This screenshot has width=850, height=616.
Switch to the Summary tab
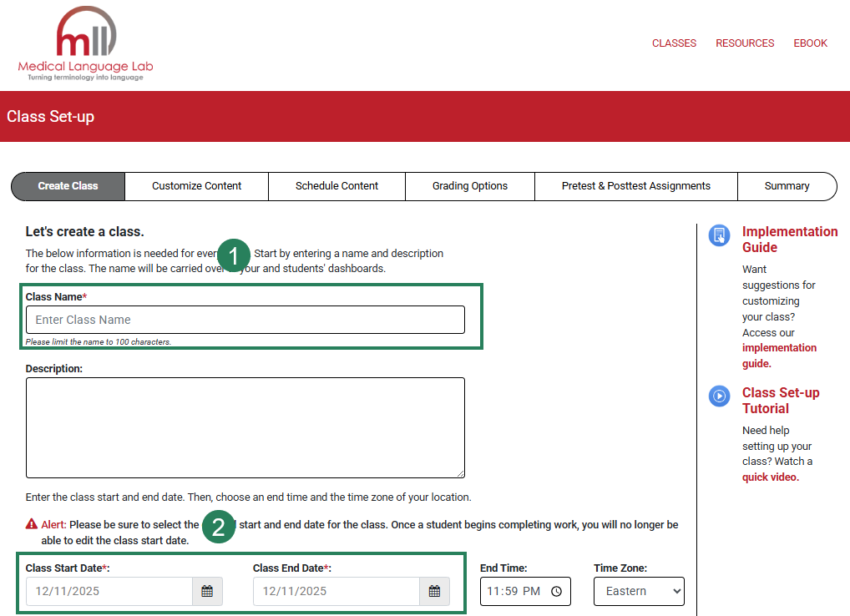(x=786, y=186)
